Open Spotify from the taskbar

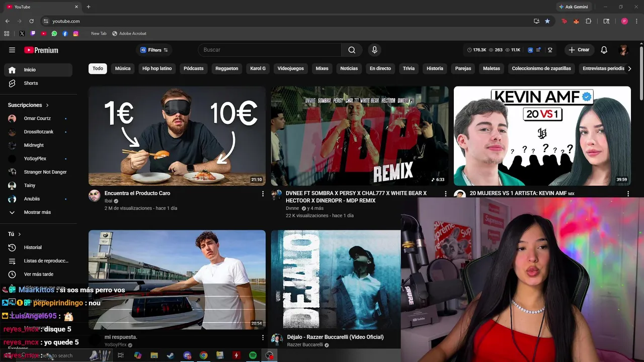[x=253, y=355]
